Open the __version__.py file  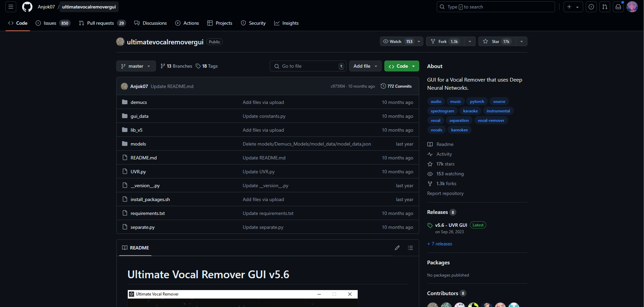pyautogui.click(x=145, y=185)
